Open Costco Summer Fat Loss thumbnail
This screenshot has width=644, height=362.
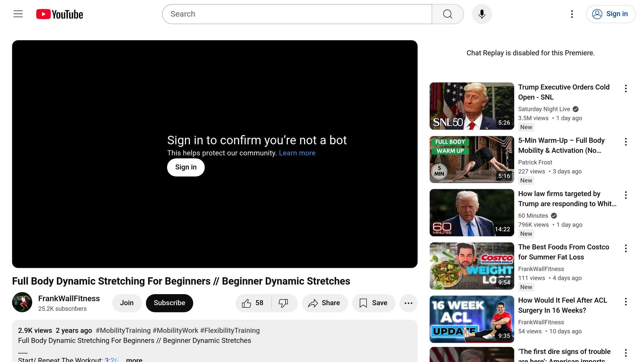coord(472,266)
